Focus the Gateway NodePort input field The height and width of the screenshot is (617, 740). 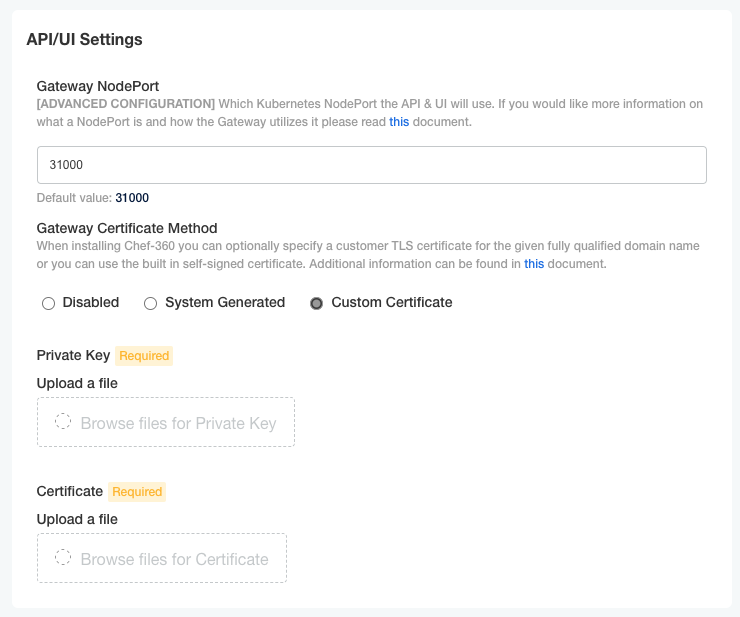coord(371,165)
